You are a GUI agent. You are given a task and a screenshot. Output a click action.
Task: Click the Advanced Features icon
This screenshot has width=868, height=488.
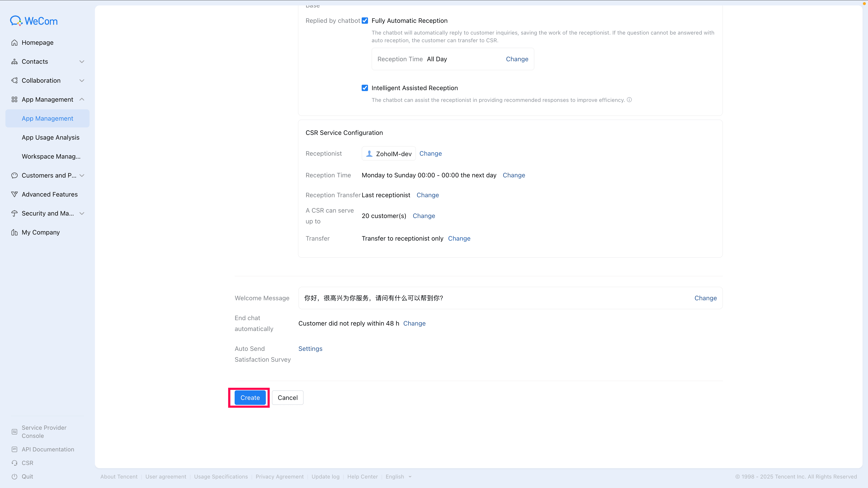tap(14, 194)
